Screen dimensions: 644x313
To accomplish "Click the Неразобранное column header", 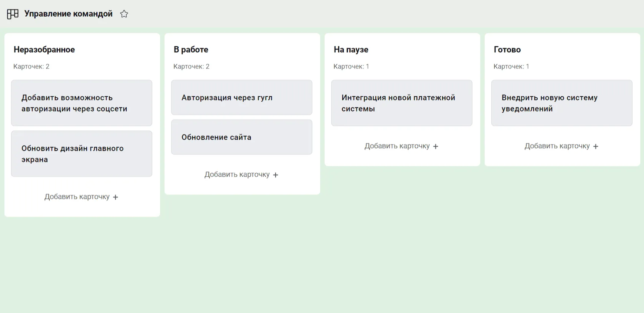I will (x=44, y=50).
